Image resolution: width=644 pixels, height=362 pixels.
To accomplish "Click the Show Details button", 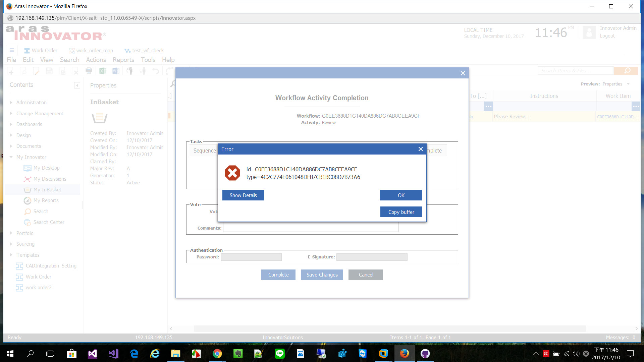I will (x=243, y=195).
